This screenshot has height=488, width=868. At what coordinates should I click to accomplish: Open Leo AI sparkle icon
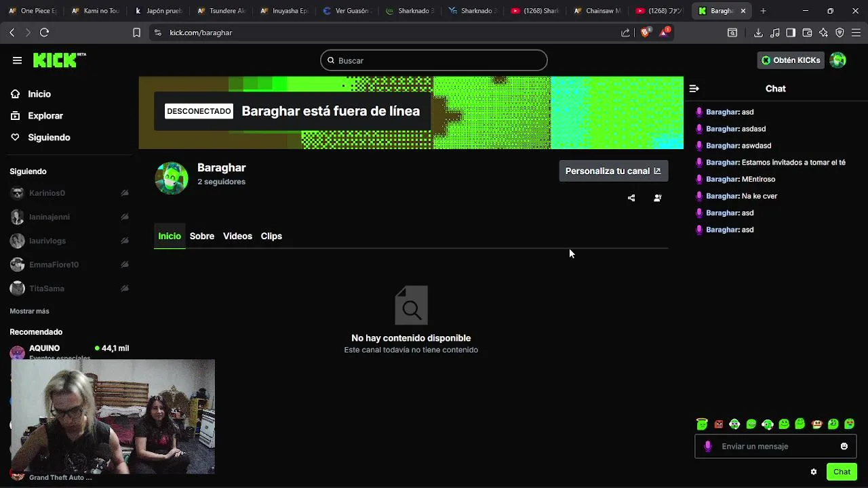(x=823, y=33)
